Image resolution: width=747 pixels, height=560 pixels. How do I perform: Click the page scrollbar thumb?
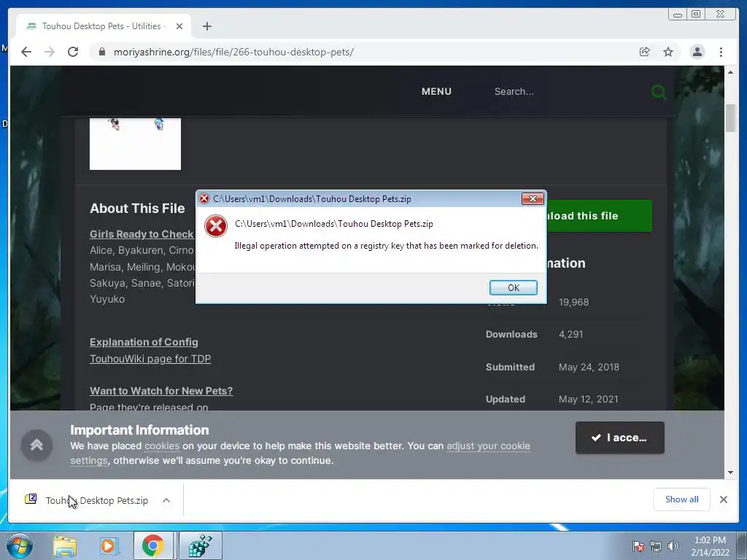[x=730, y=117]
